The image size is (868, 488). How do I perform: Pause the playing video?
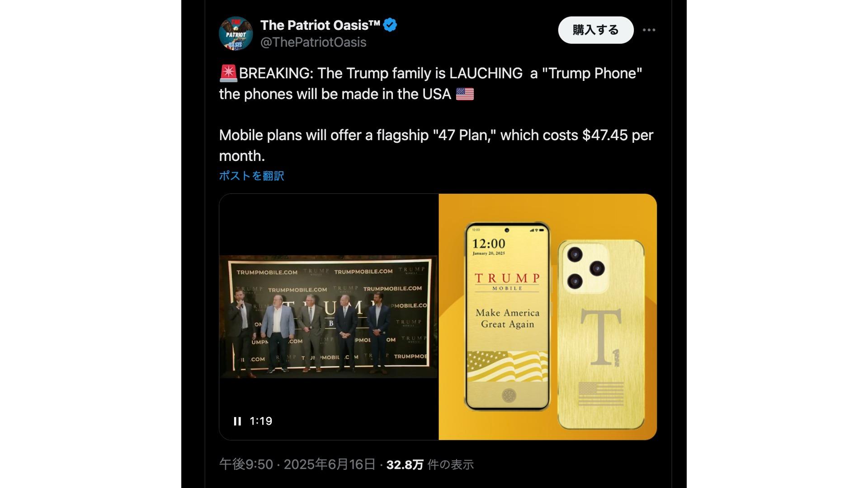[237, 421]
